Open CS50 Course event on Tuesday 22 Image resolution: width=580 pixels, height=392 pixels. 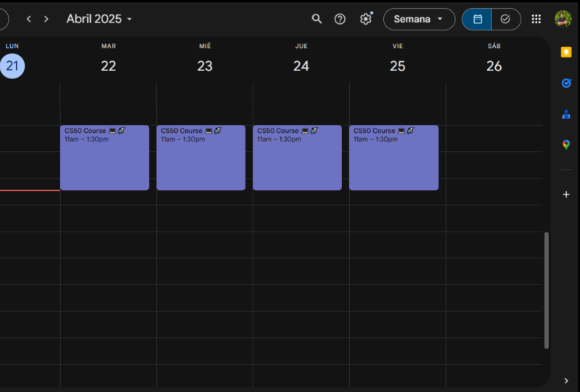coord(105,158)
